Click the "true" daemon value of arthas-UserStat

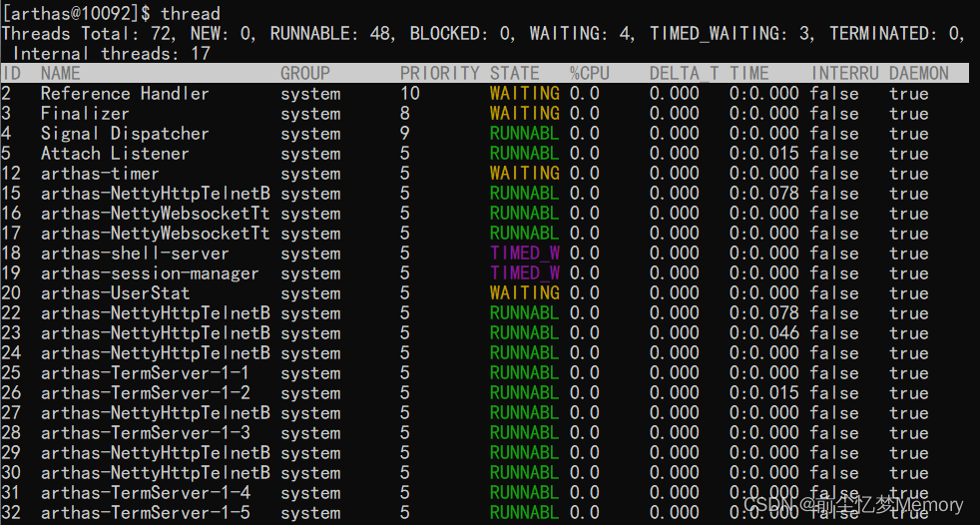[909, 293]
